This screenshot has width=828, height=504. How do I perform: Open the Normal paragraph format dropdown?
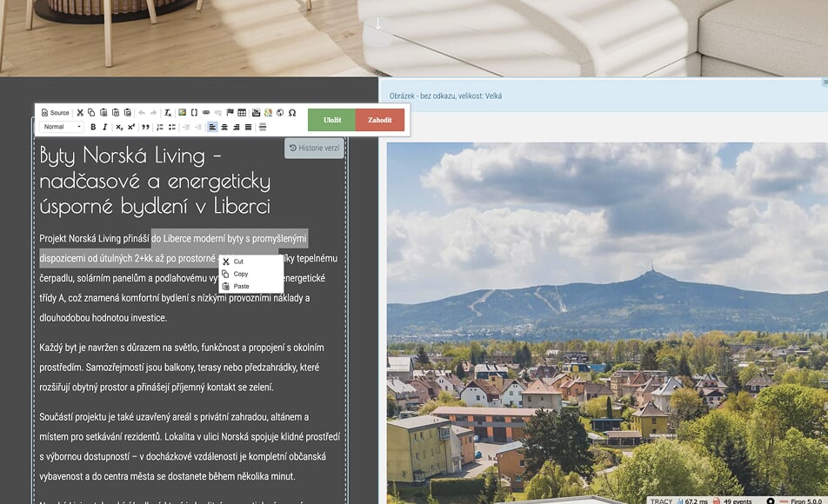pos(62,127)
